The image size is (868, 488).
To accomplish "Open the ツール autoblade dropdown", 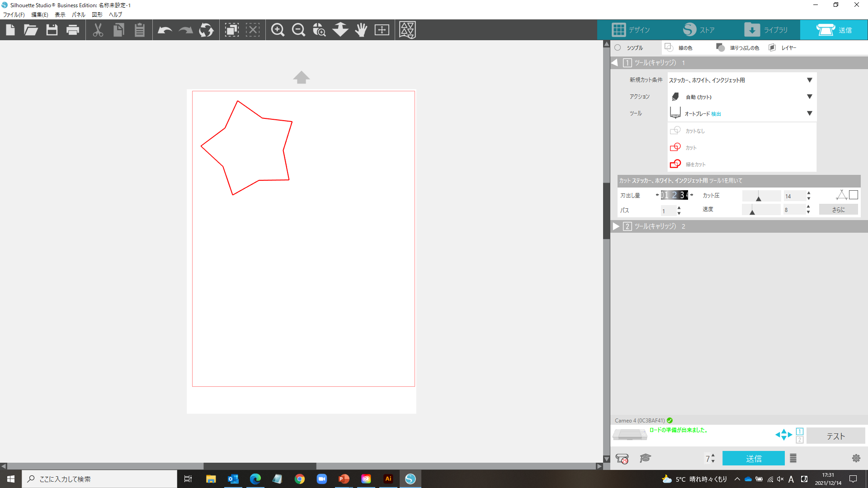I will coord(742,113).
